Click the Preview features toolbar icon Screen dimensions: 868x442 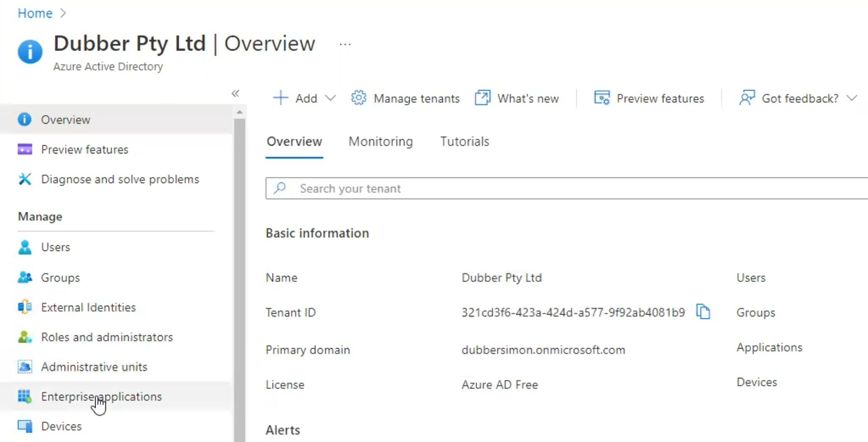(602, 98)
